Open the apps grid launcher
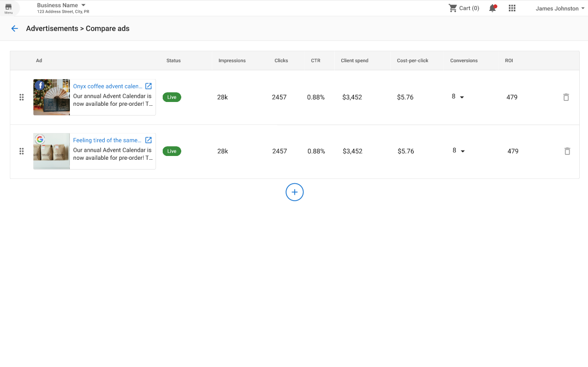Viewport: 588px width, 367px height. point(512,8)
